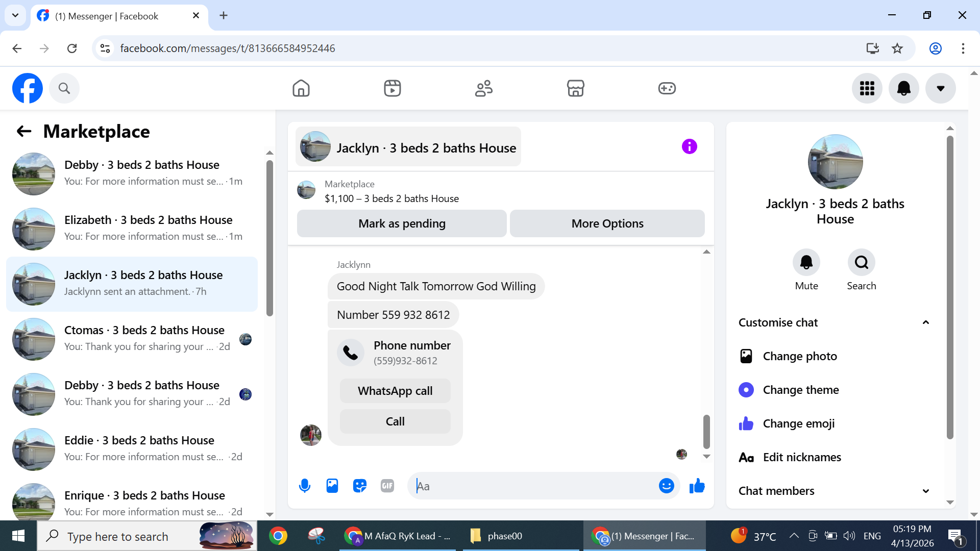The width and height of the screenshot is (980, 551).
Task: Open $1,100 Marketplace listing link
Action: click(391, 198)
